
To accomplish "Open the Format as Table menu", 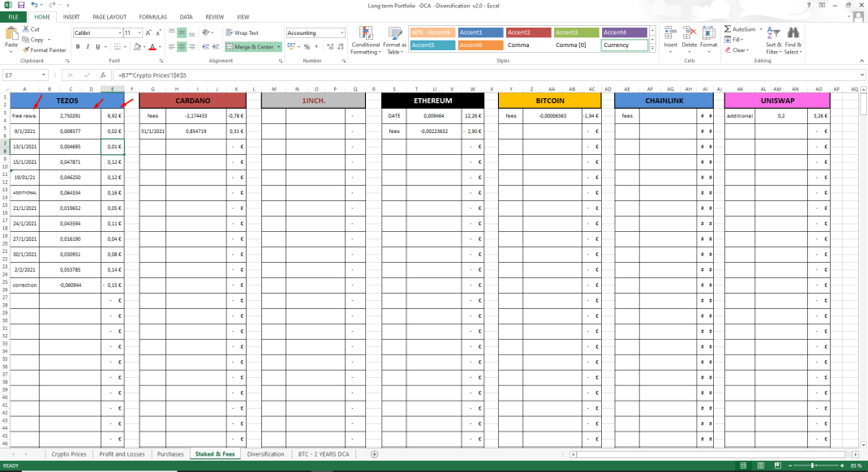I will [395, 41].
